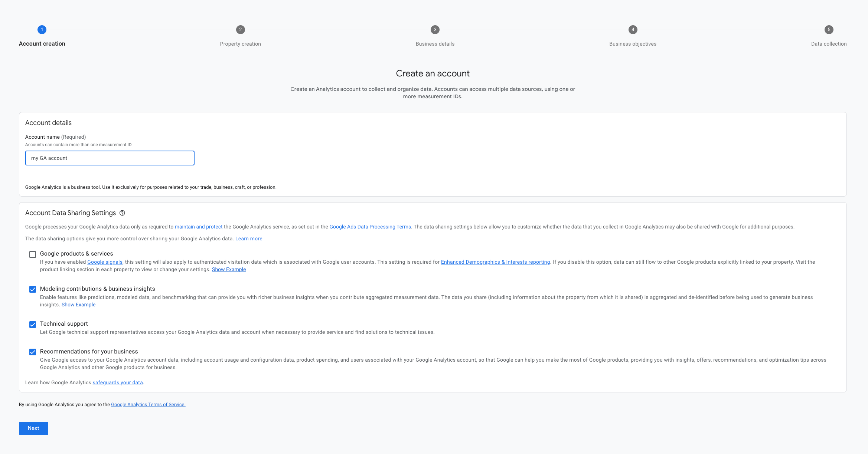Select the step 2 Property creation circle
The height and width of the screenshot is (454, 868).
click(x=240, y=30)
